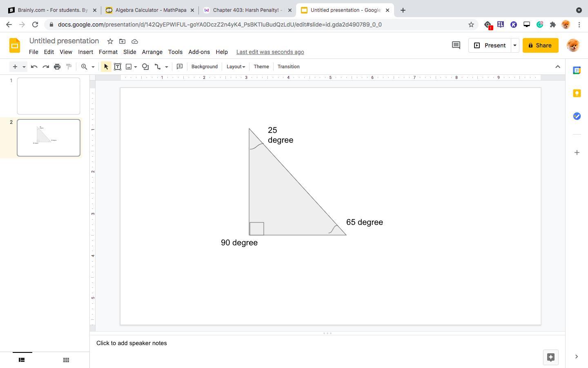Click the Move to folder icon
This screenshot has height=368, width=588.
tap(122, 41)
